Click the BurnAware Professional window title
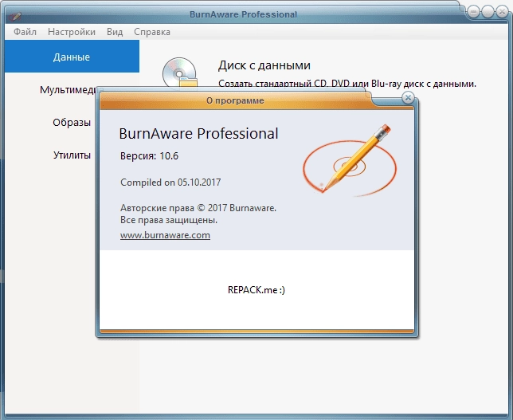 coord(244,14)
